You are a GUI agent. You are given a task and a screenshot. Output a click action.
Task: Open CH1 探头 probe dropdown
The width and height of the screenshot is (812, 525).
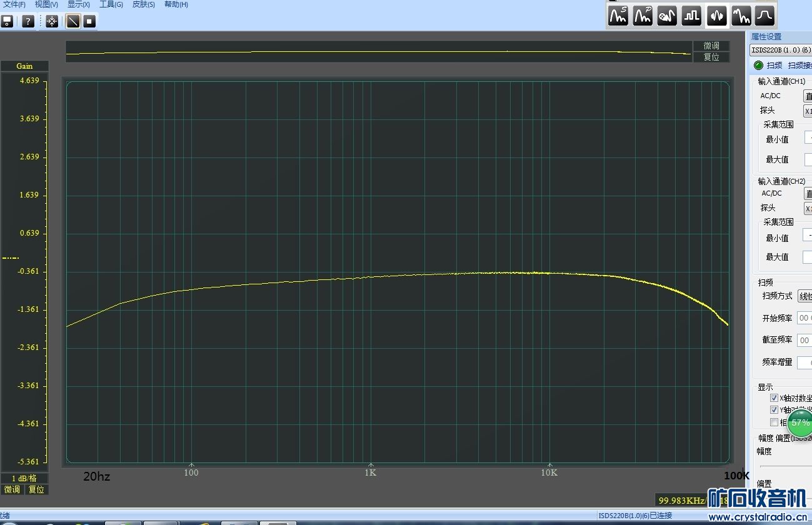pyautogui.click(x=808, y=111)
